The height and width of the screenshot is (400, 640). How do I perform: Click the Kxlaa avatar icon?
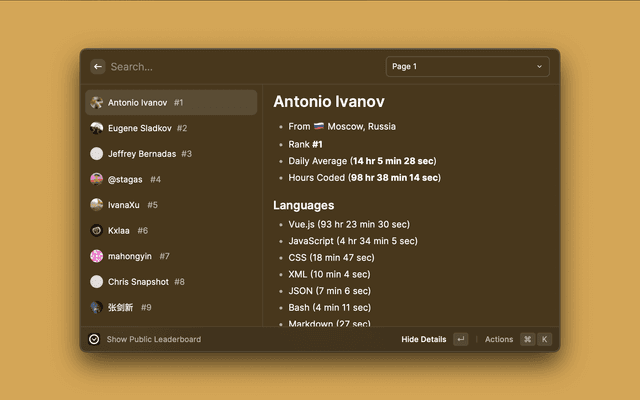point(97,230)
